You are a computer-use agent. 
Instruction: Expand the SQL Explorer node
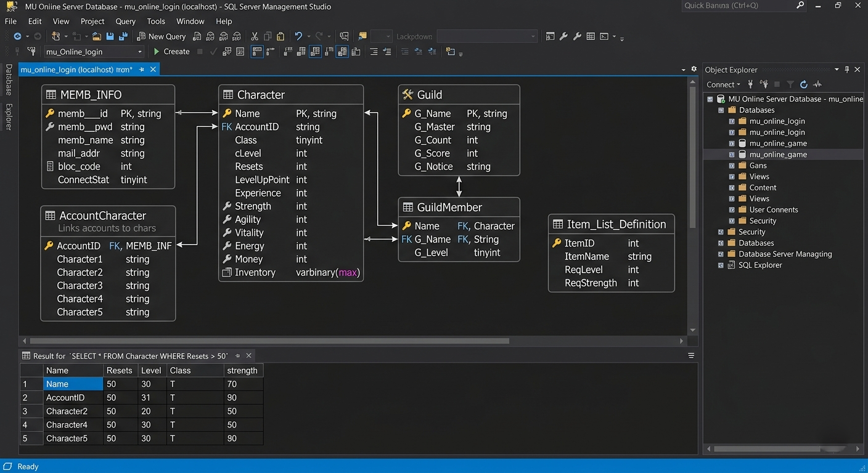pyautogui.click(x=721, y=265)
